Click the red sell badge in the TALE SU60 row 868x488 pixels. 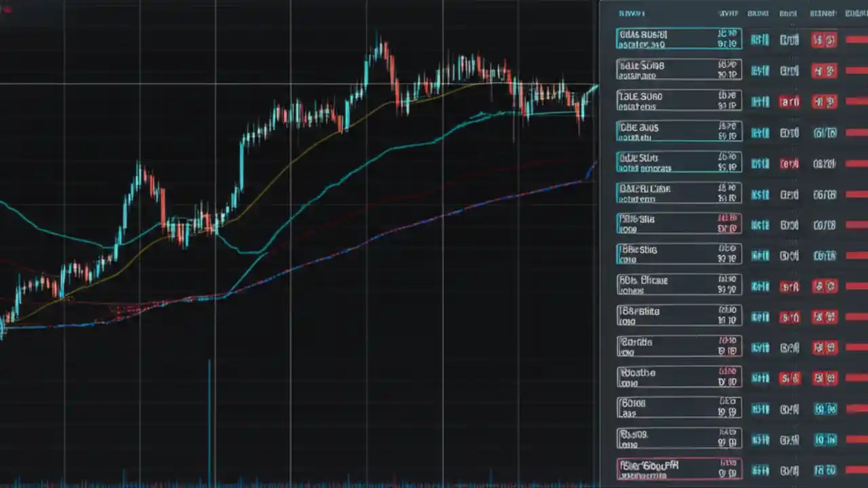click(789, 102)
